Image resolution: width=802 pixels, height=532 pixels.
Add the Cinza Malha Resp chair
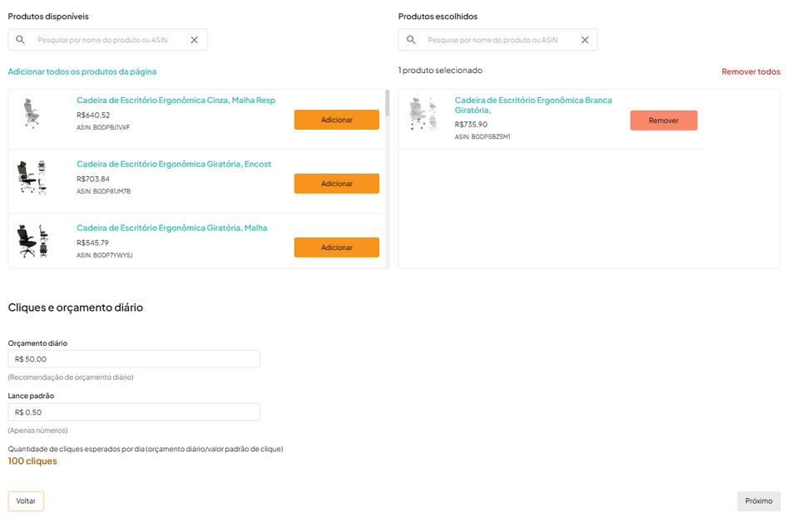coord(336,120)
